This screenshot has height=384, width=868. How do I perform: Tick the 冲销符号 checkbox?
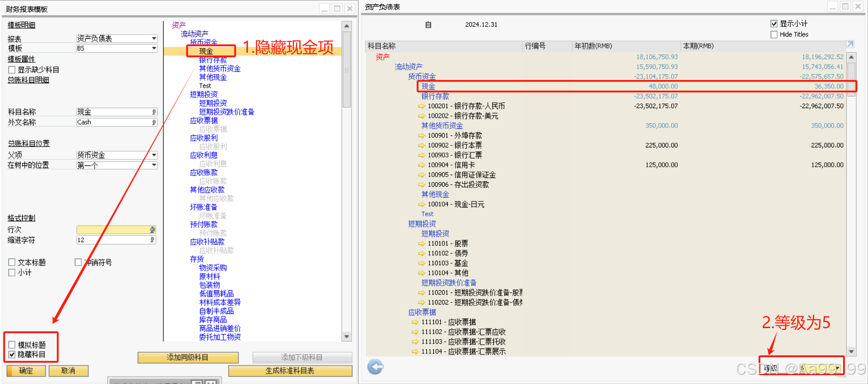pos(78,262)
